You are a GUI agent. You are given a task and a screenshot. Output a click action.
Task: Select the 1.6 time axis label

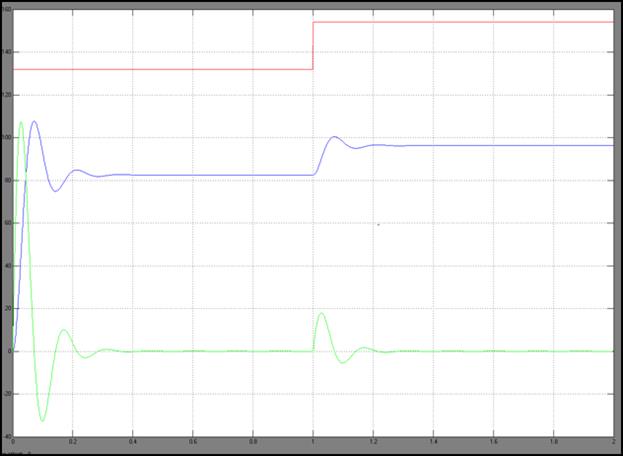pos(493,441)
